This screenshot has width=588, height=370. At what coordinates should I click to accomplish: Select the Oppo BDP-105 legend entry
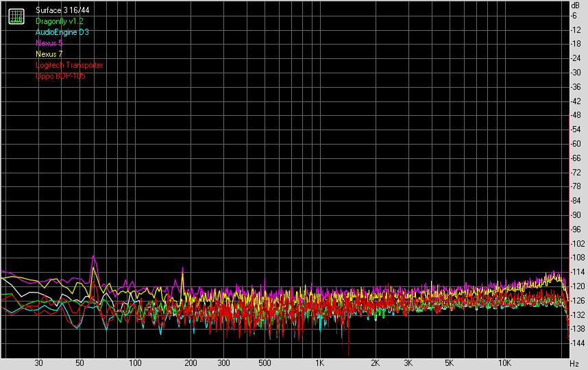click(x=61, y=76)
